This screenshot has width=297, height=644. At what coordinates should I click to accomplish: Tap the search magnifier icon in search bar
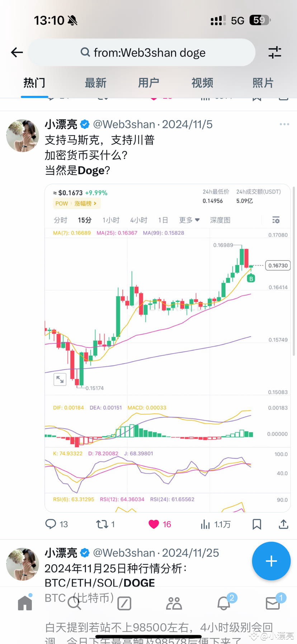tap(85, 52)
